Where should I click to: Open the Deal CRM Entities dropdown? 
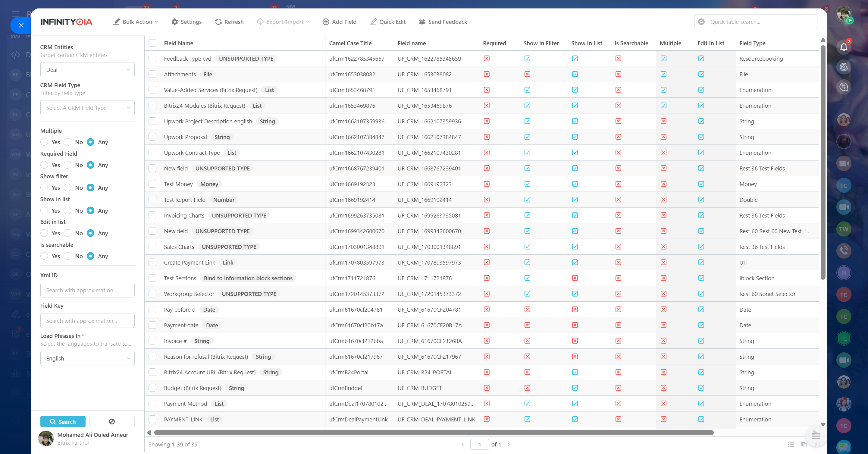(x=87, y=70)
